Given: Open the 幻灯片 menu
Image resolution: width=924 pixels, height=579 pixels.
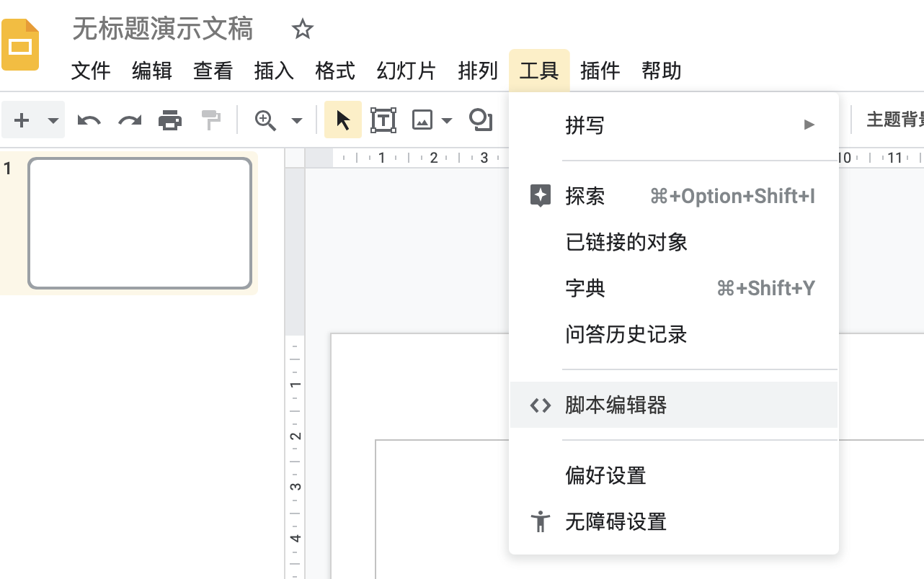Looking at the screenshot, I should coord(407,71).
